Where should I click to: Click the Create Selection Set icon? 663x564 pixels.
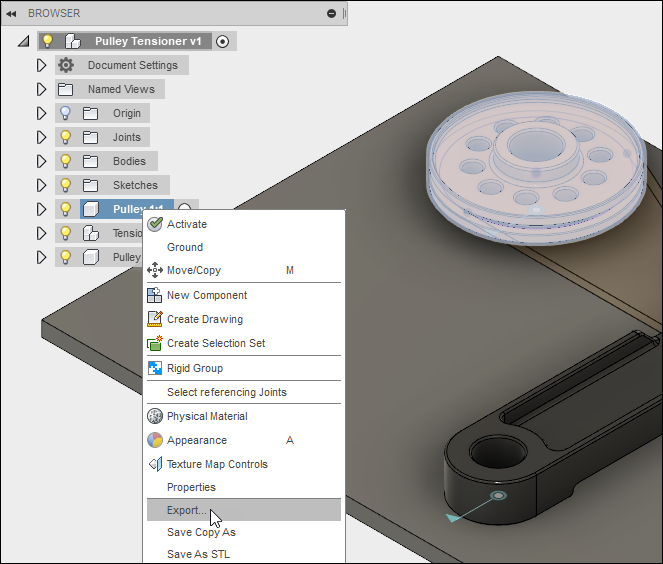coord(155,343)
